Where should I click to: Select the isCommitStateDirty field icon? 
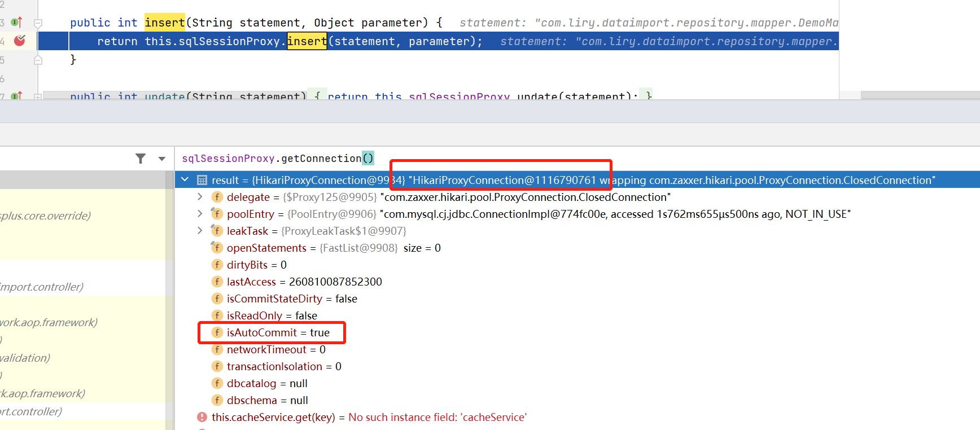pyautogui.click(x=217, y=299)
